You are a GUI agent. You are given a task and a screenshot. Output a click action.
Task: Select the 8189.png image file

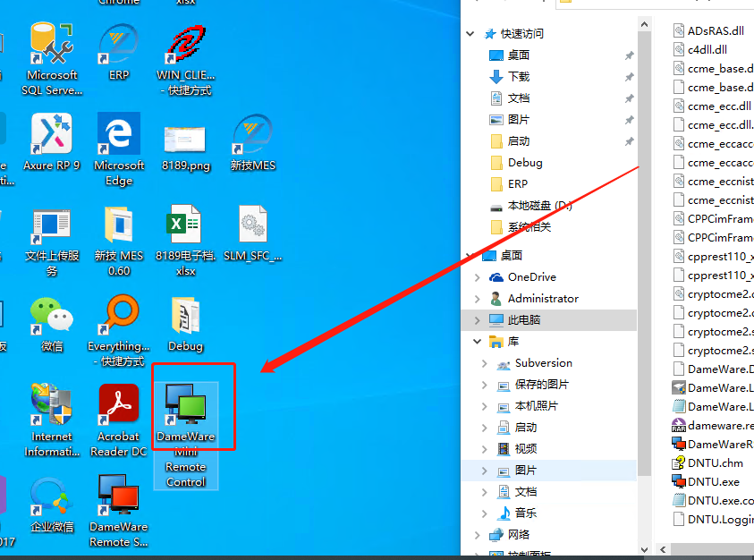pos(186,147)
